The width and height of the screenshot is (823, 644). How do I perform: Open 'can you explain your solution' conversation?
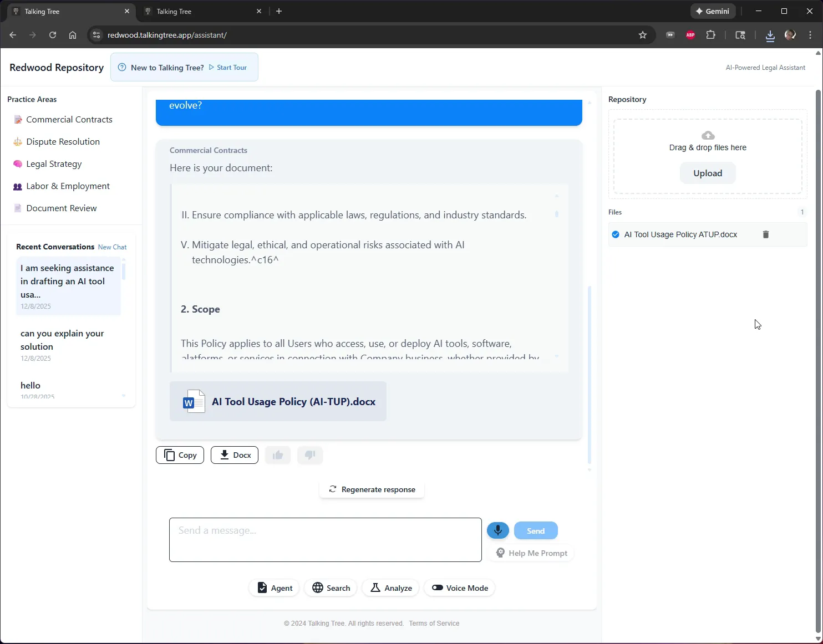[68, 345]
